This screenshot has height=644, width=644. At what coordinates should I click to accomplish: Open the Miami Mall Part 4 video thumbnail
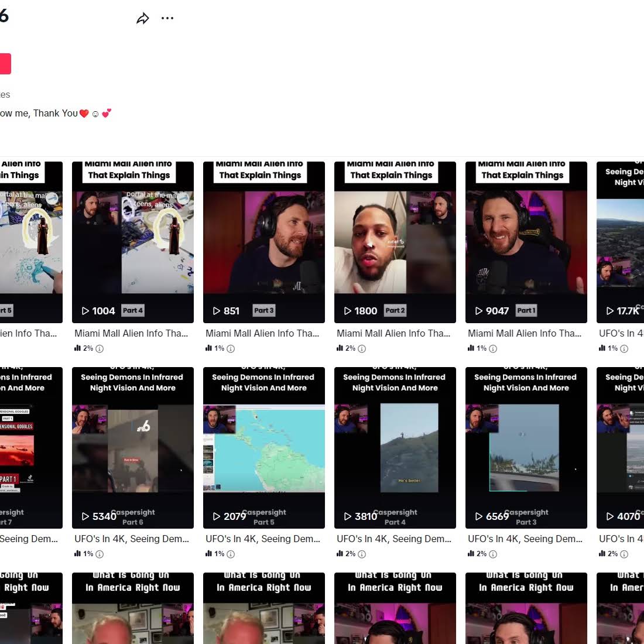pos(133,242)
